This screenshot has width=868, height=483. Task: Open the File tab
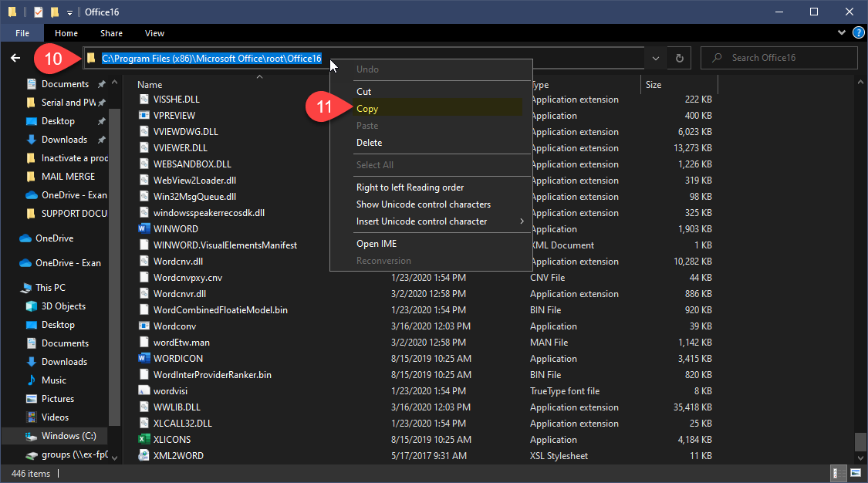22,33
